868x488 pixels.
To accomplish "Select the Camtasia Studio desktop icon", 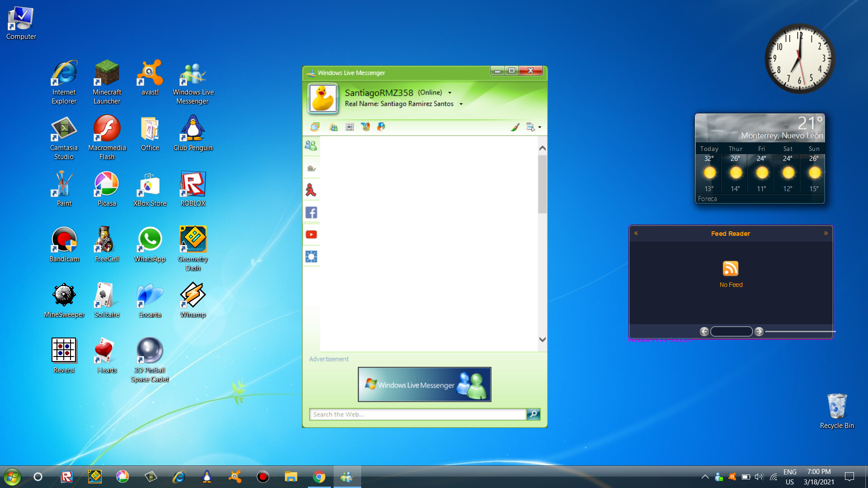I will coord(64,138).
